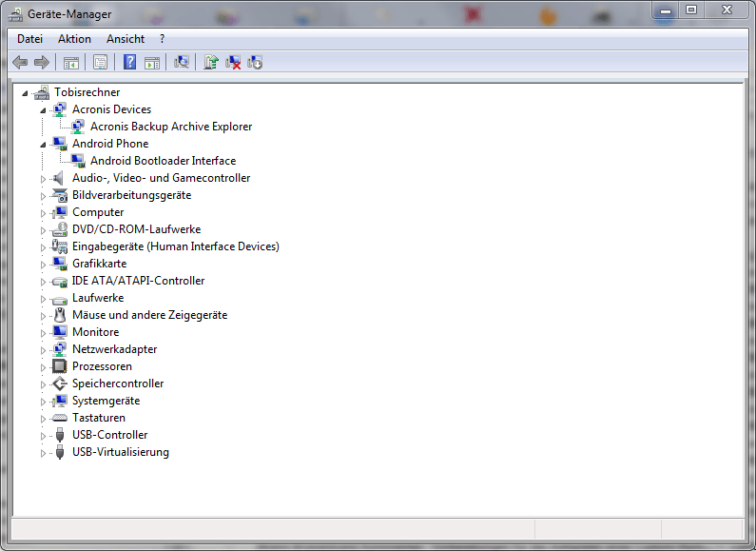Viewport: 756px width, 551px height.
Task: Expand the USB-Controller node
Action: click(x=43, y=436)
